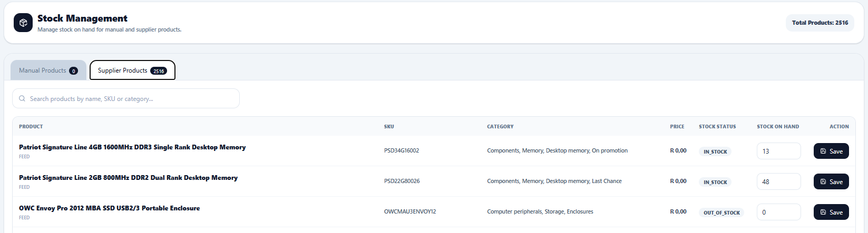This screenshot has height=233, width=868.
Task: Click the CATEGORY column header
Action: pos(500,127)
